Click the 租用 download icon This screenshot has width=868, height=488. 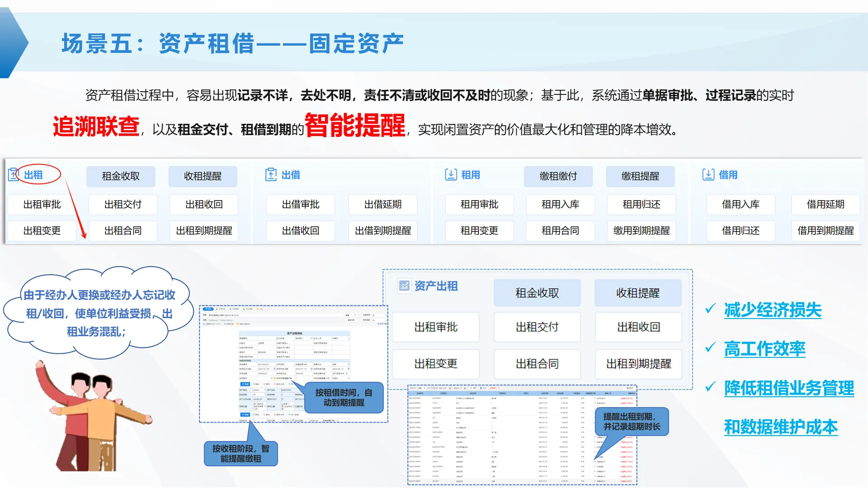[451, 174]
